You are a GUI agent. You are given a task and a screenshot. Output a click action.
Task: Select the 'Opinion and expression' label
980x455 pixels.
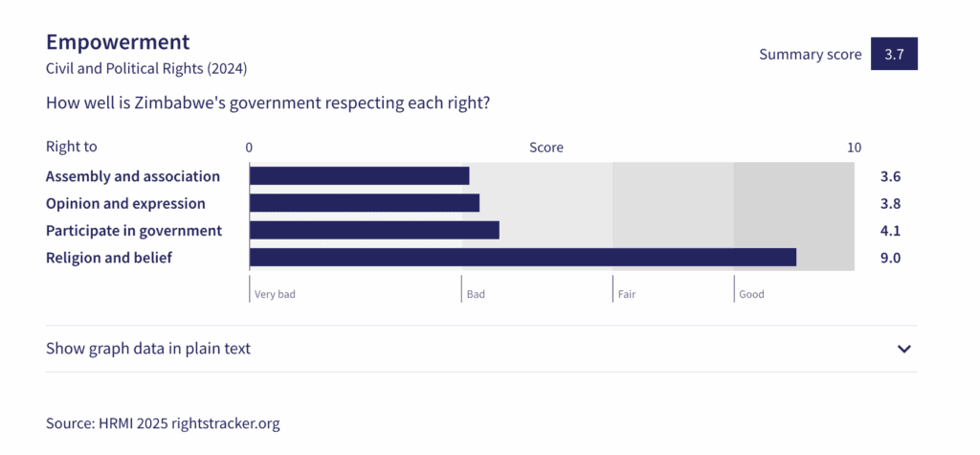[125, 203]
